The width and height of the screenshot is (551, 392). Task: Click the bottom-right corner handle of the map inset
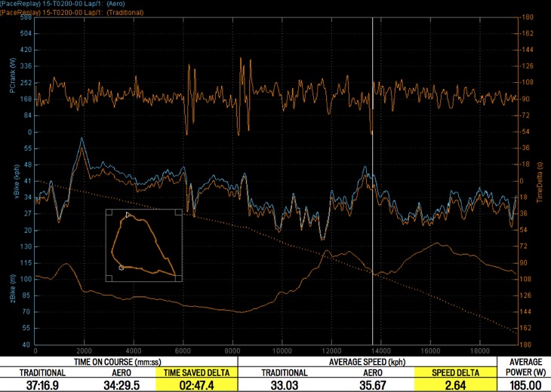click(179, 278)
